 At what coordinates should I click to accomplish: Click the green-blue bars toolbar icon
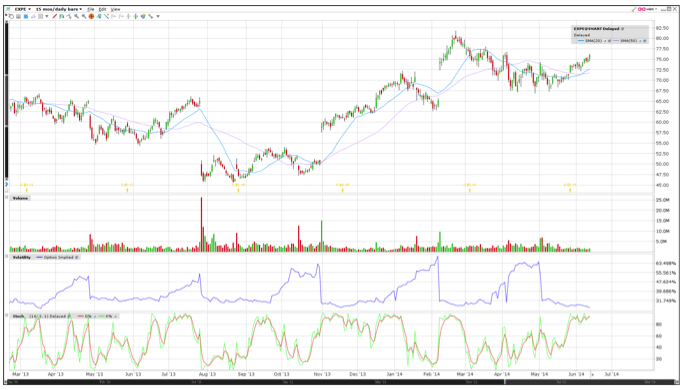click(62, 16)
